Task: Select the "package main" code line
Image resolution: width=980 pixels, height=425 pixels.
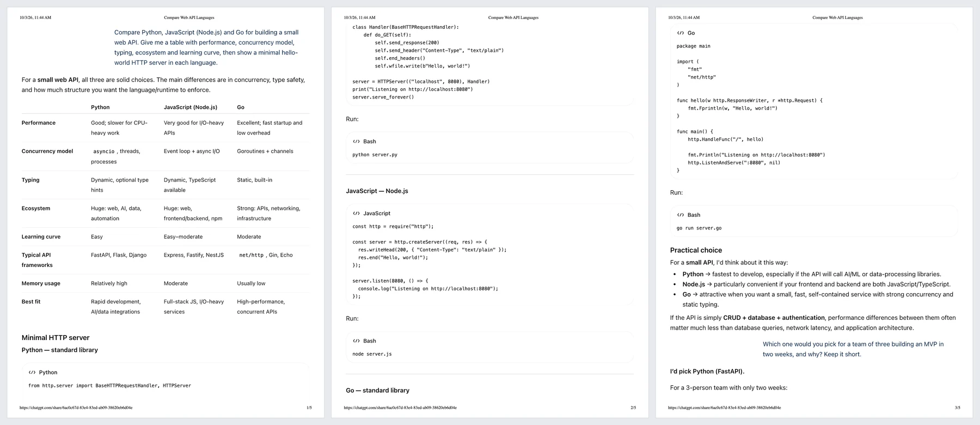Action: (x=694, y=46)
